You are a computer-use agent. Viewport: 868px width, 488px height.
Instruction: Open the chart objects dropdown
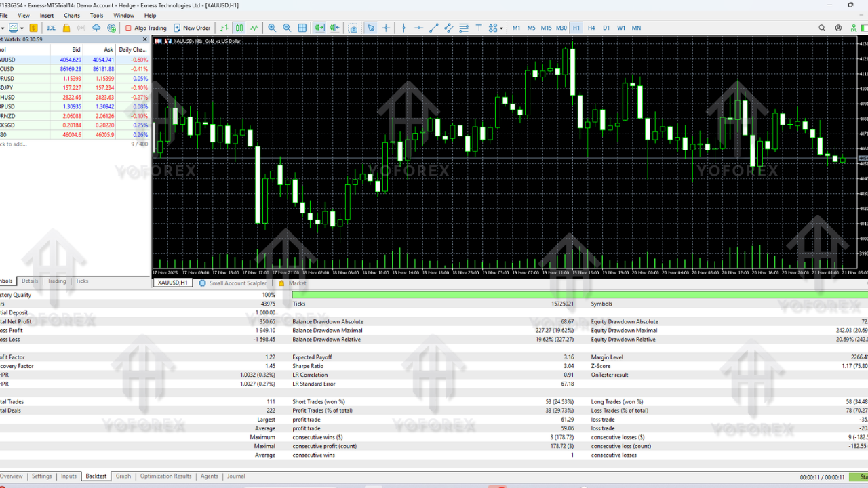tap(500, 28)
